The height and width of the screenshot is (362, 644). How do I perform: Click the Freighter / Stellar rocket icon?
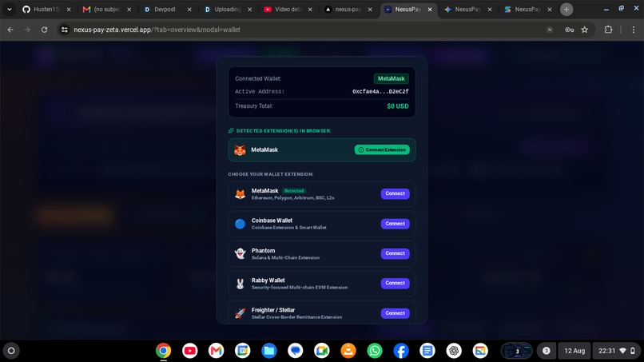tap(240, 313)
